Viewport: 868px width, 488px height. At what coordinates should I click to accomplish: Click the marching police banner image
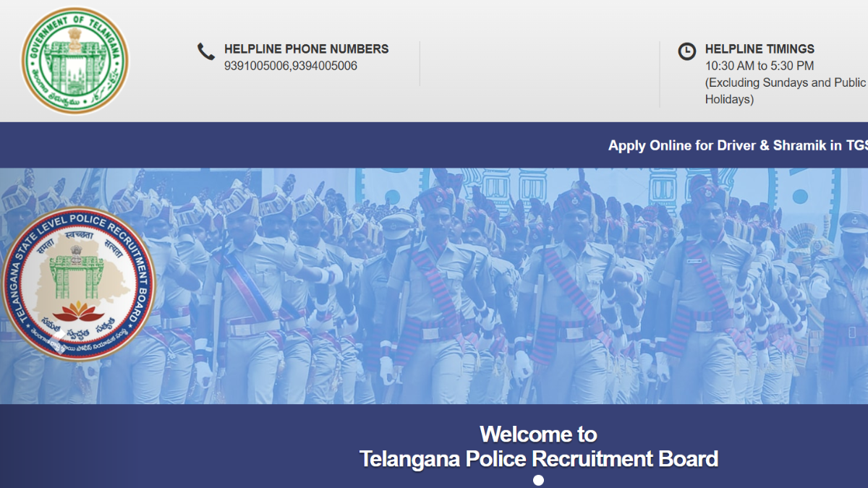tap(434, 286)
